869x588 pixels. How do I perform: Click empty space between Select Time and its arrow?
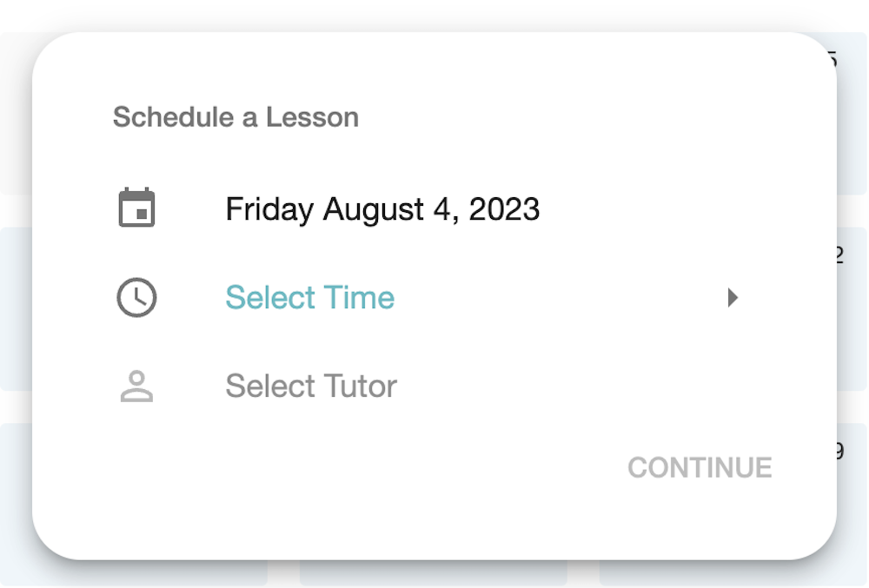pyautogui.click(x=556, y=298)
